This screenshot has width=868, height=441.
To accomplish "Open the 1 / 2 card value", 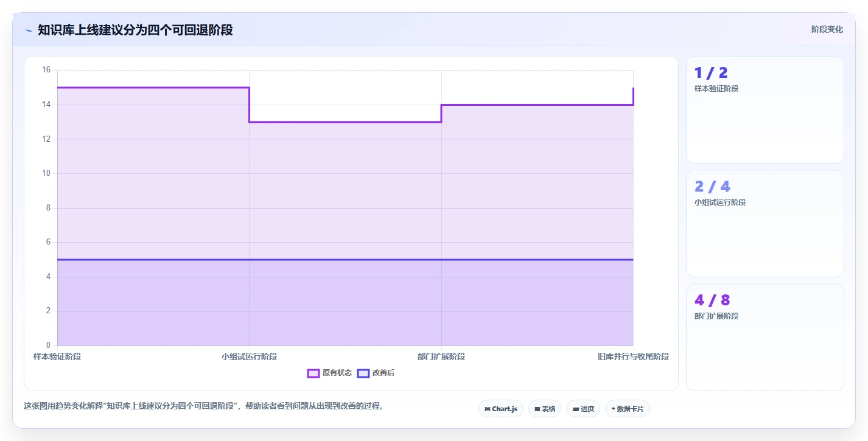I will [x=711, y=73].
